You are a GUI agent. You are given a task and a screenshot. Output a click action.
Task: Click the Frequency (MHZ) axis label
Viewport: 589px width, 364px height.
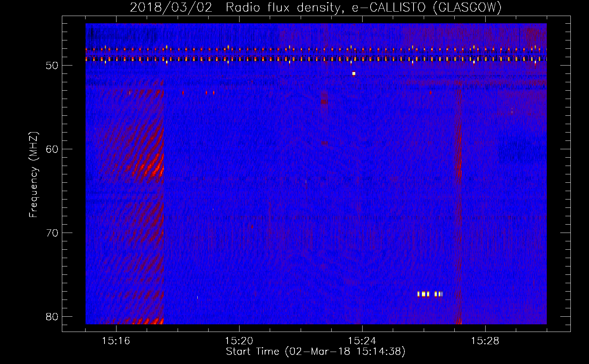[x=33, y=175]
